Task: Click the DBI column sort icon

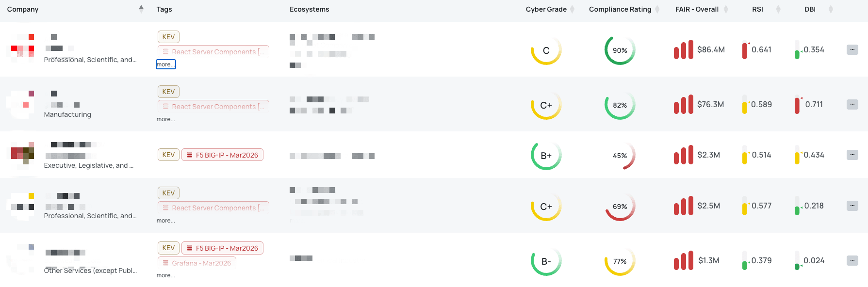Action: coord(831,9)
